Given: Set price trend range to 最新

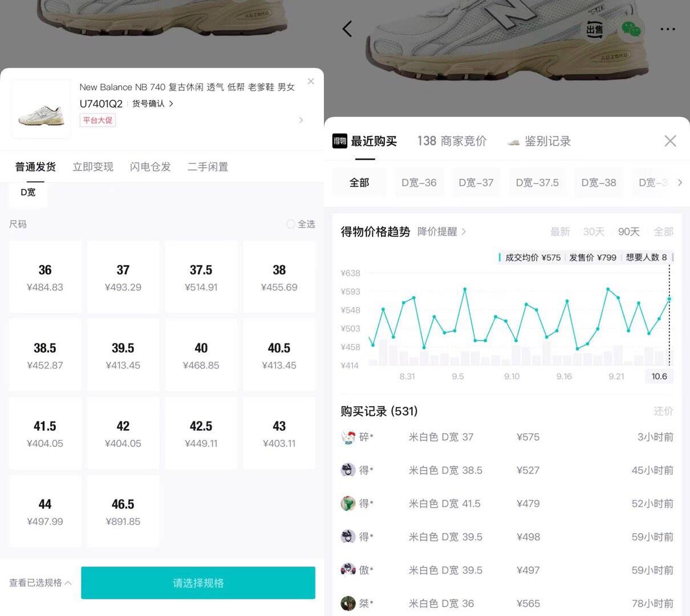Looking at the screenshot, I should [560, 232].
